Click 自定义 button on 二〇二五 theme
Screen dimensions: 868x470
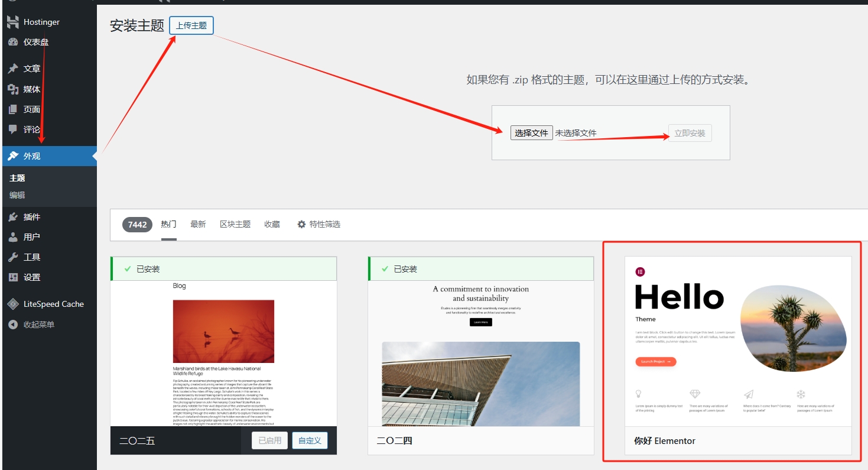tap(310, 440)
